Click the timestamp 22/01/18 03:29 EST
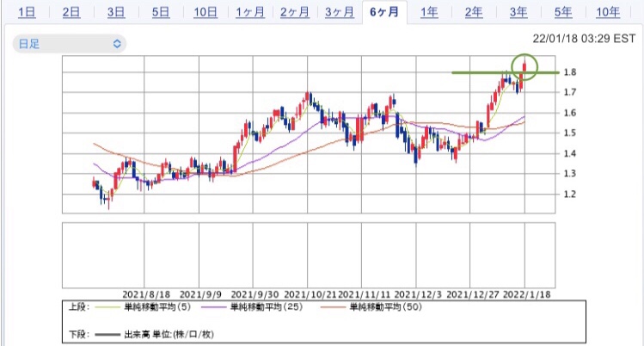This screenshot has height=346, width=644. 584,39
